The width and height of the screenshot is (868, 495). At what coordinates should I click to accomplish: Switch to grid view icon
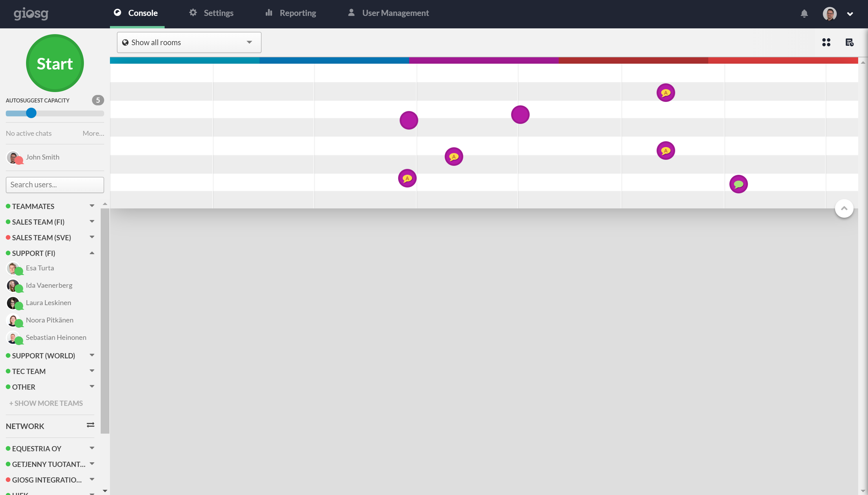(x=826, y=42)
